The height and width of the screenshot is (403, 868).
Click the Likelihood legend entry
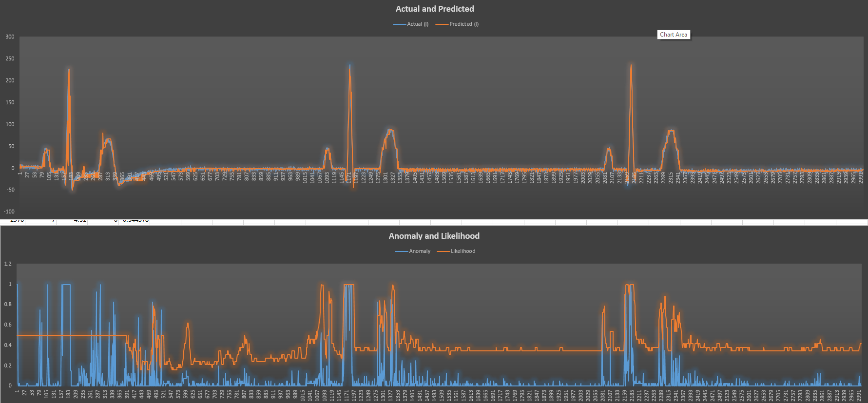tap(456, 251)
